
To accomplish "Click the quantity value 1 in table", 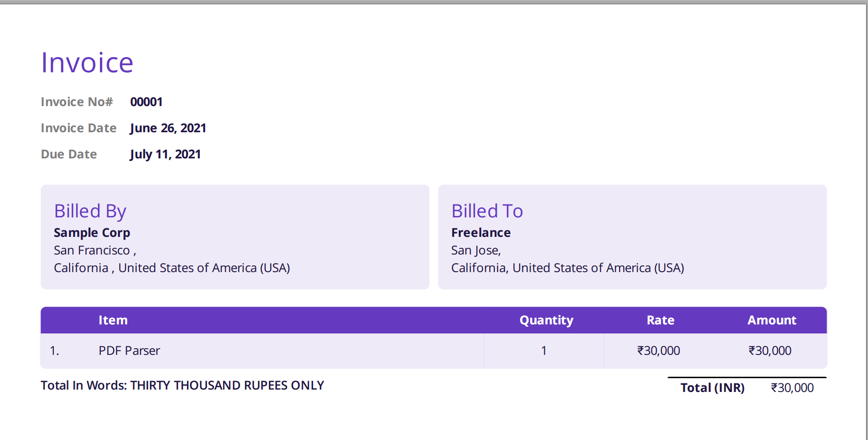I will (x=543, y=351).
